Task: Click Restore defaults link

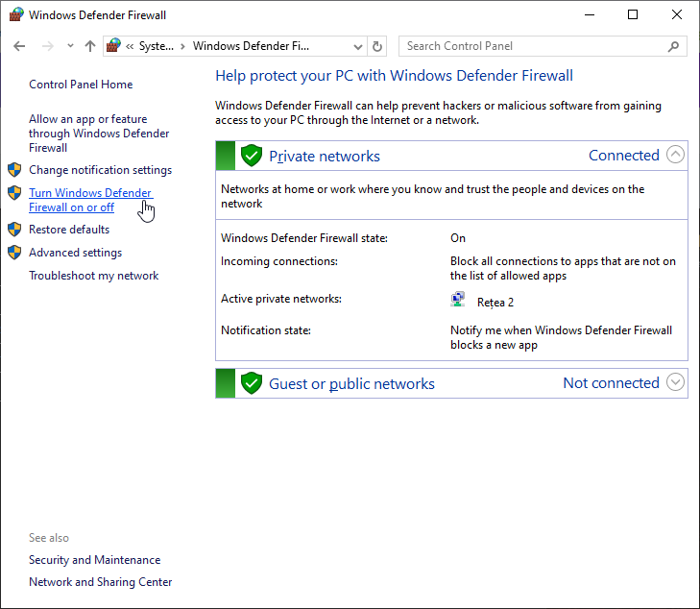Action: [x=69, y=230]
